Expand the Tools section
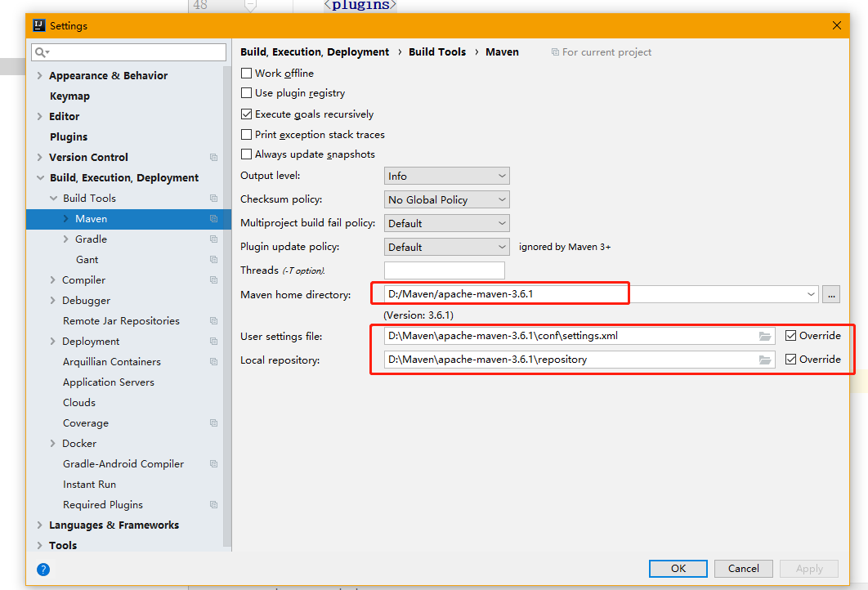Screen dimensions: 868x590 pyautogui.click(x=39, y=545)
